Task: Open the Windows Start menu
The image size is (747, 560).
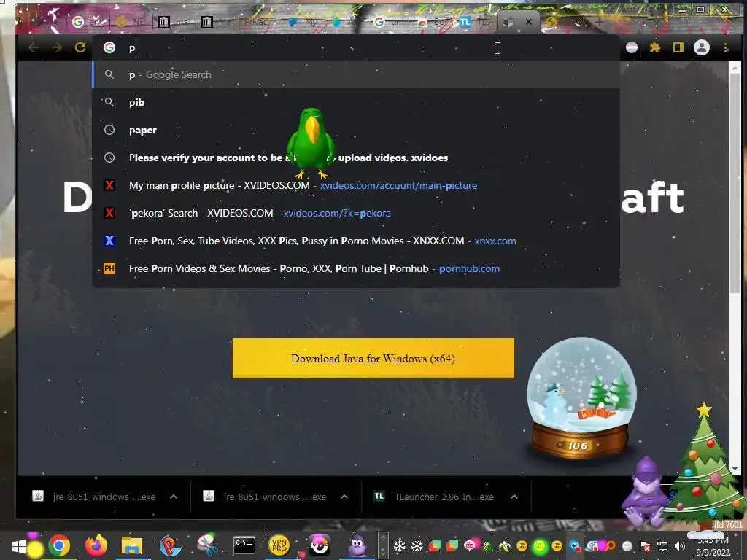Action: (x=20, y=545)
